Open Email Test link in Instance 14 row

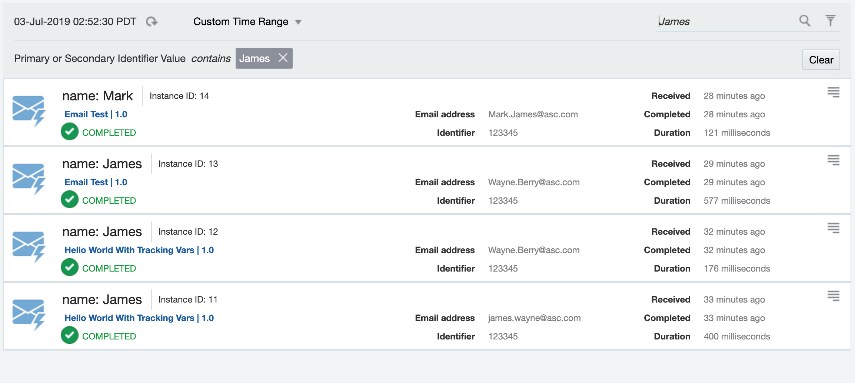pyautogui.click(x=96, y=114)
